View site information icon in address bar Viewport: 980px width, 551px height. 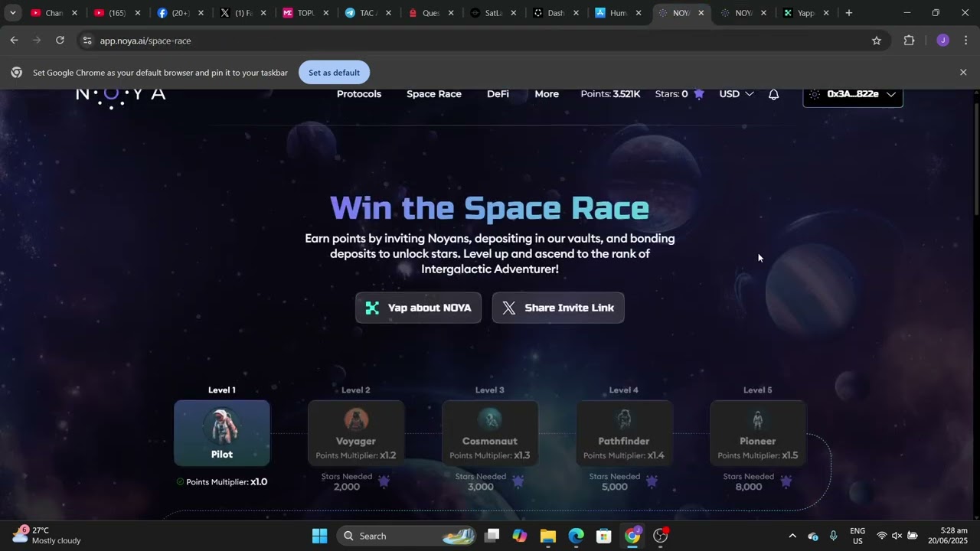(x=87, y=41)
